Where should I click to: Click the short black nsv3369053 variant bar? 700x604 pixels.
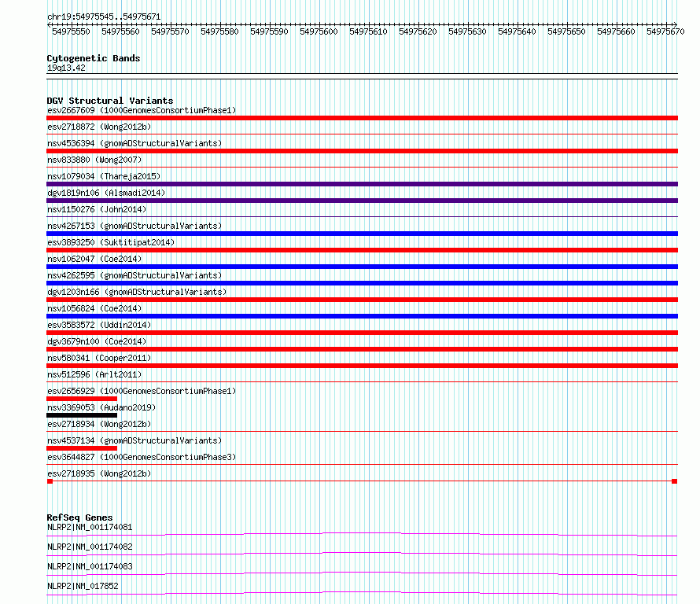(82, 415)
